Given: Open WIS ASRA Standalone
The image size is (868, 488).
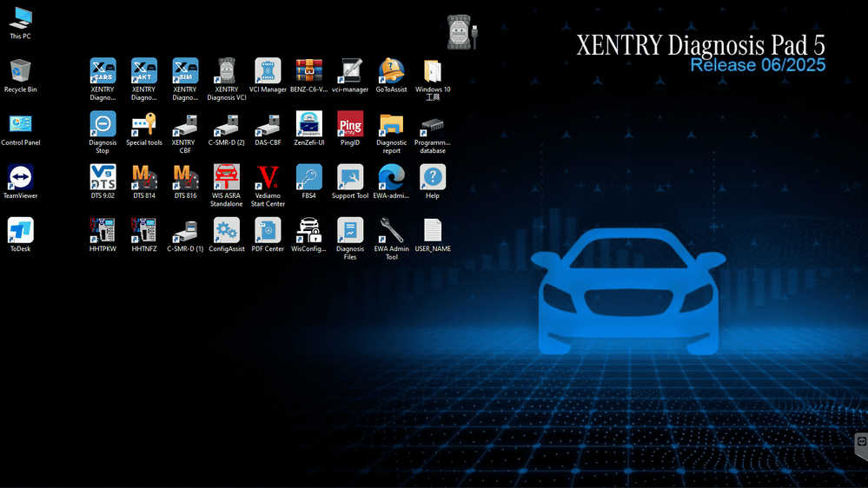Looking at the screenshot, I should (x=227, y=177).
